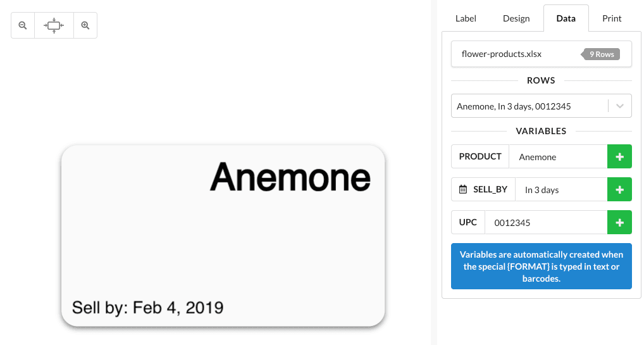Open the Design tab

(x=516, y=18)
